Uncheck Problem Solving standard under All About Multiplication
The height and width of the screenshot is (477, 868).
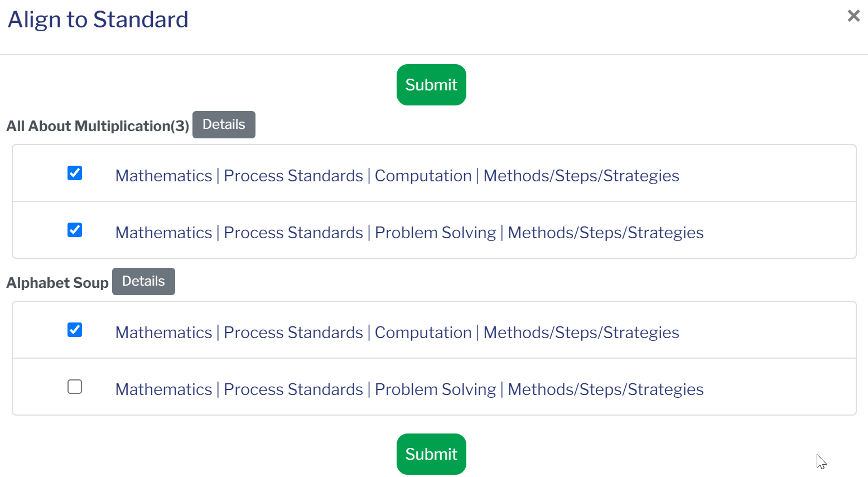75,230
